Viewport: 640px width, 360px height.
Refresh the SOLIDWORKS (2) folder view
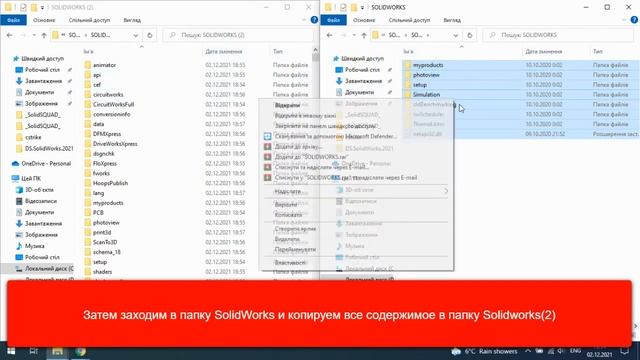pyautogui.click(x=150, y=35)
